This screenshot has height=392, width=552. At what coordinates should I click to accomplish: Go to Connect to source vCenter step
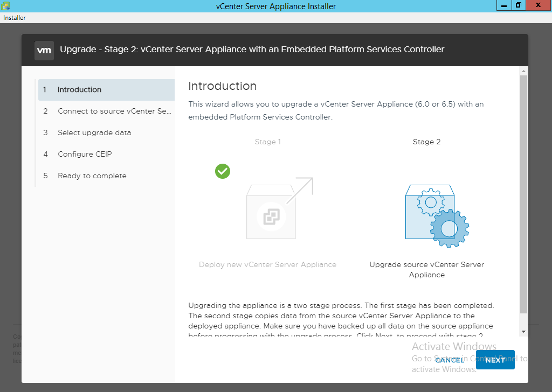tap(106, 111)
